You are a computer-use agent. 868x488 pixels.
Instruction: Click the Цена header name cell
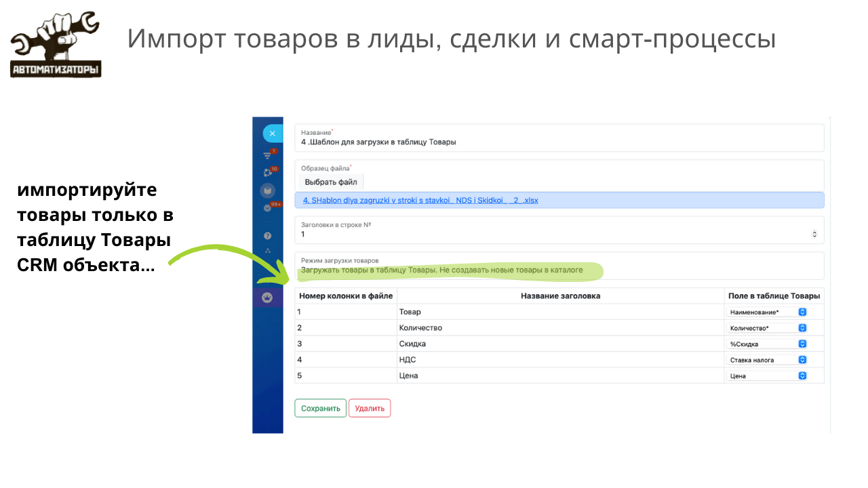(x=560, y=375)
